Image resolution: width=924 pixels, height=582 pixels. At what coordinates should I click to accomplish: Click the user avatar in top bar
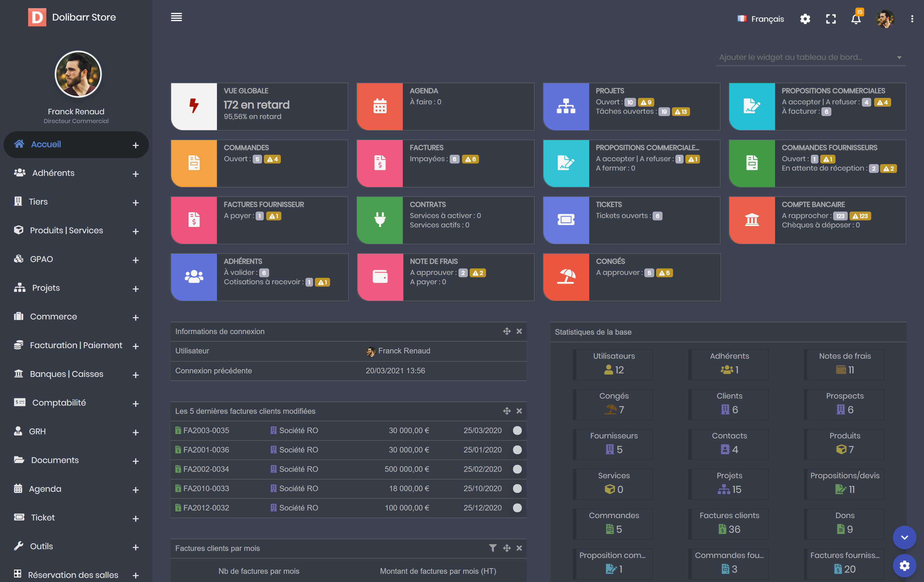[x=885, y=19]
